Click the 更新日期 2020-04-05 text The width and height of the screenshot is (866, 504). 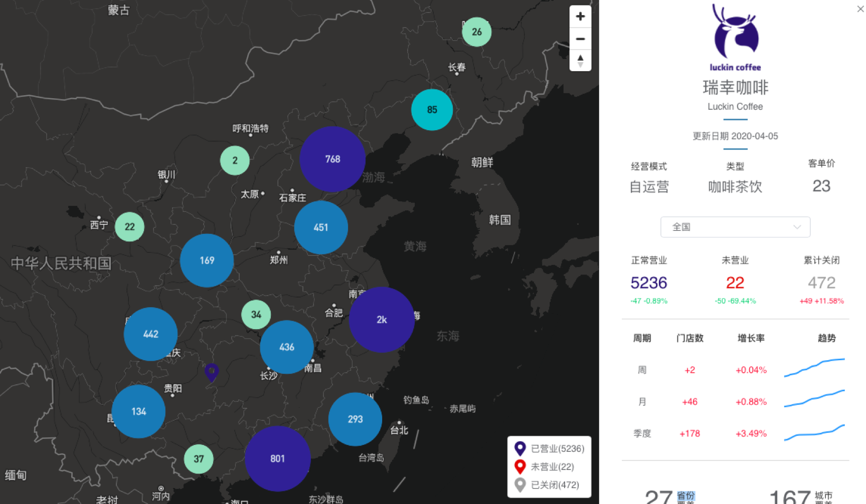735,136
